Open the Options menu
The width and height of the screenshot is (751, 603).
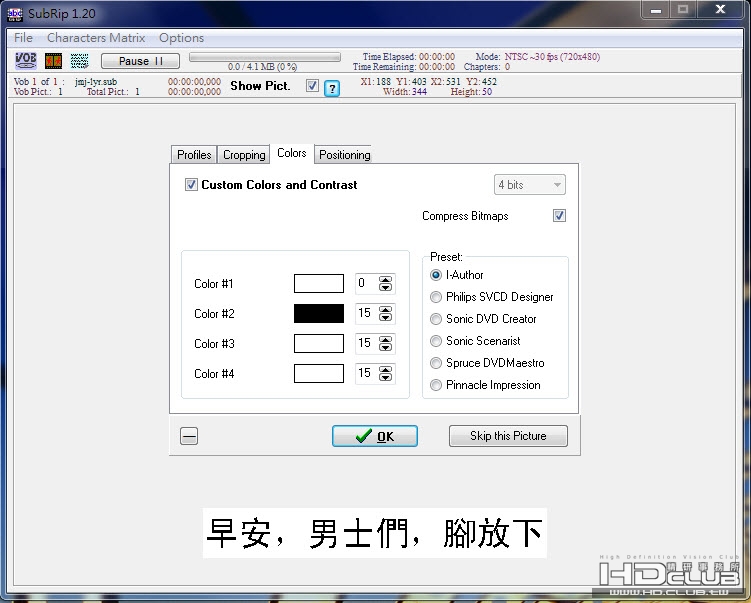click(x=181, y=38)
